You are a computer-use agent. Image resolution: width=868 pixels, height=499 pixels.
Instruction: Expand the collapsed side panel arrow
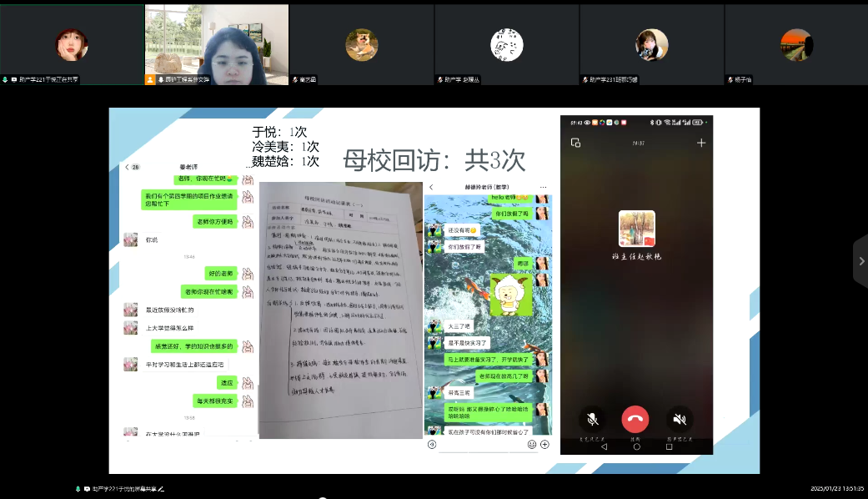(x=860, y=261)
